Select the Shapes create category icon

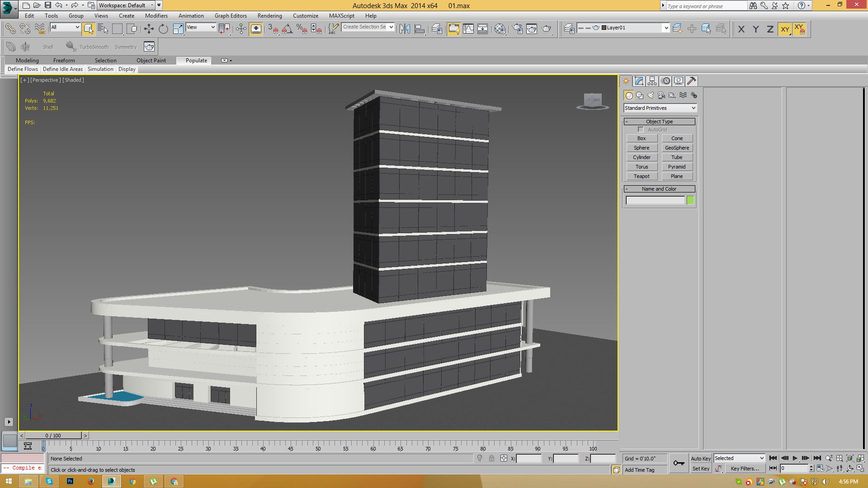point(640,95)
